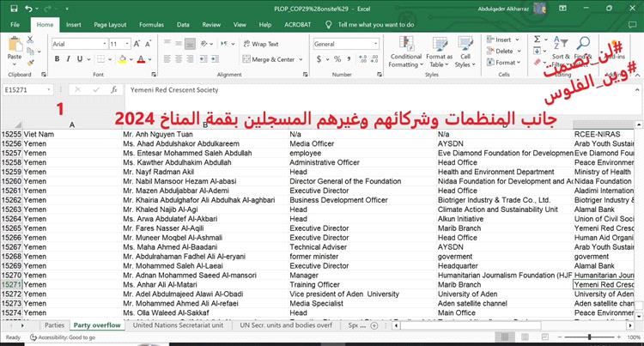Select the Parties sheet tab

55,325
